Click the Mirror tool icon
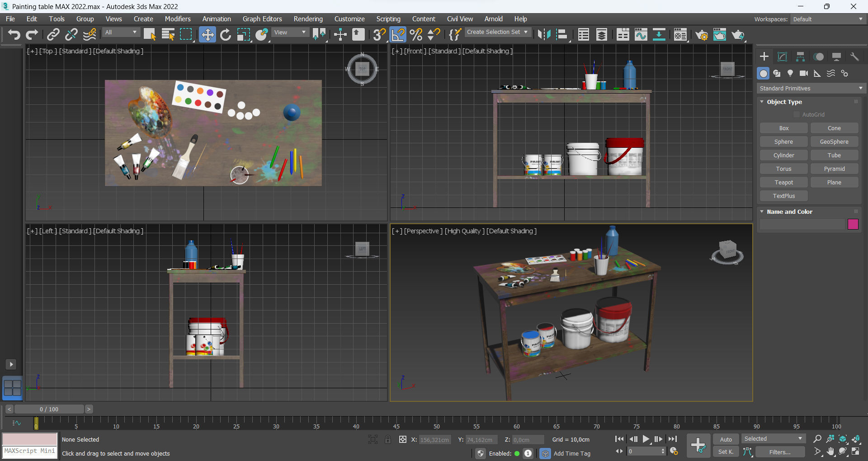 pos(544,34)
